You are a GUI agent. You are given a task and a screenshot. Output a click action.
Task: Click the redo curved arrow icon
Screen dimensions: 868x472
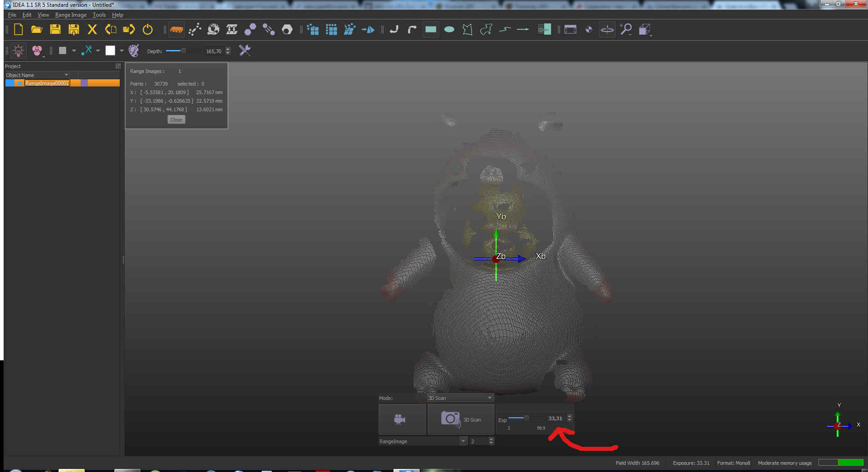click(x=412, y=30)
